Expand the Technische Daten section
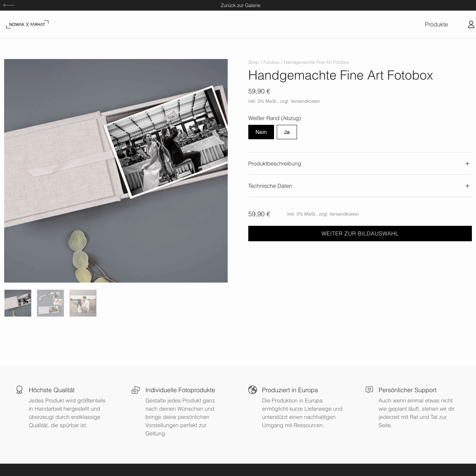The image size is (476, 476). pos(360,186)
